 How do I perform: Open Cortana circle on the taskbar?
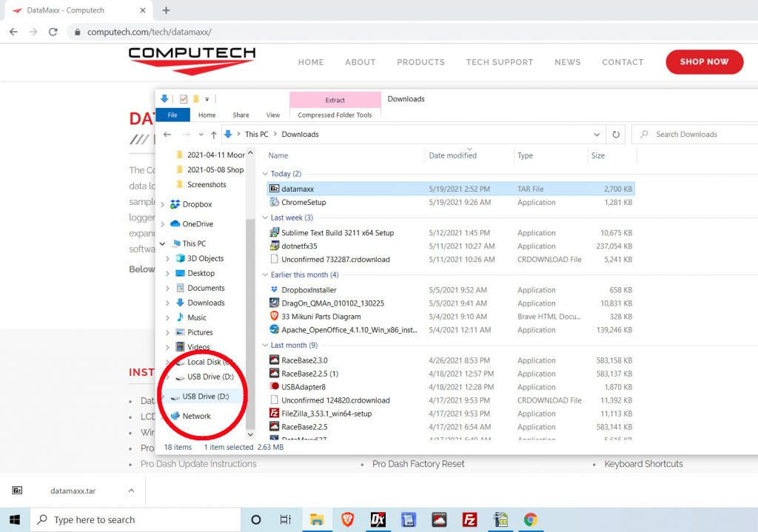(255, 520)
